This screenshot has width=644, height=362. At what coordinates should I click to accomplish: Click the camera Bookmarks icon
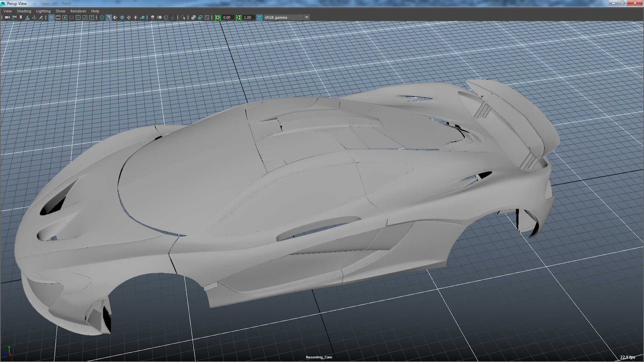point(21,18)
